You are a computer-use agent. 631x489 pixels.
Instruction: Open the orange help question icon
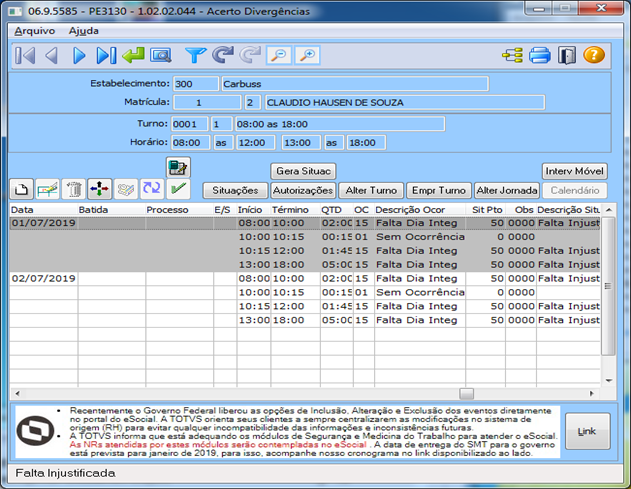click(594, 55)
